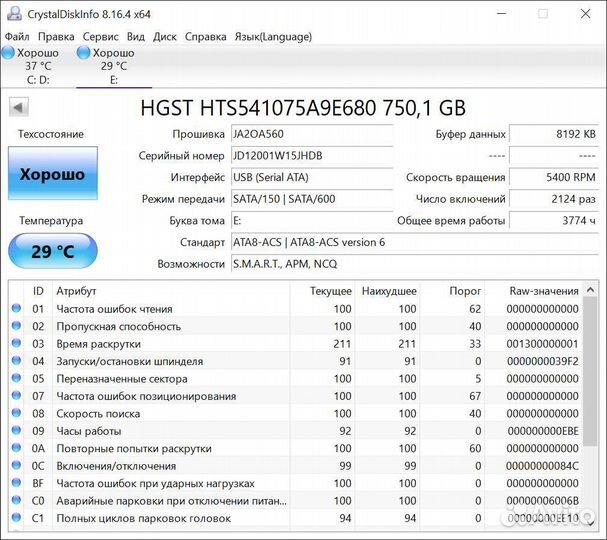
Task: Click the Наихудшее column header
Action: click(388, 291)
